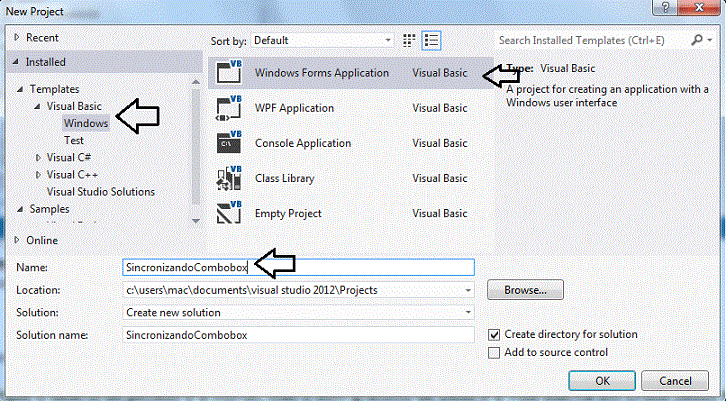Screen dimensions: 726x401
Task: Click the Cancel button
Action: (675, 381)
